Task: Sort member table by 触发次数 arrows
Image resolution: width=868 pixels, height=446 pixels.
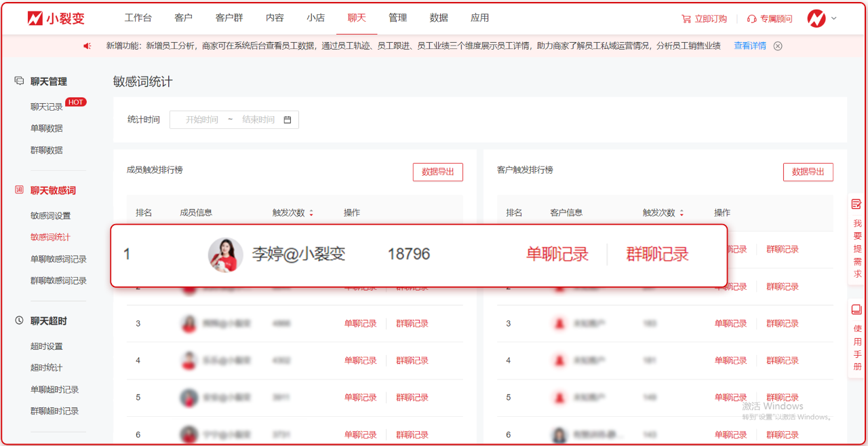Action: (x=311, y=213)
